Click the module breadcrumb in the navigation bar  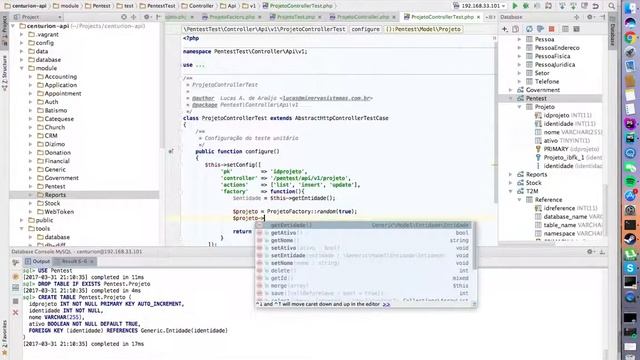pyautogui.click(x=66, y=6)
